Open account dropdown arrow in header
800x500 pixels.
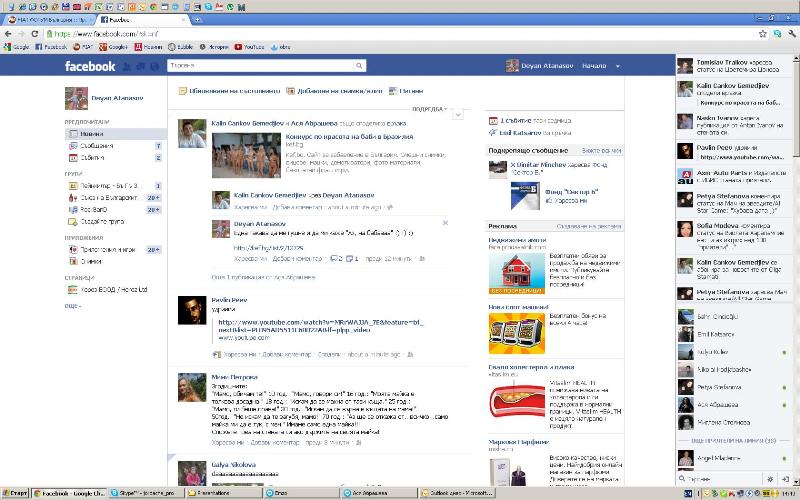pyautogui.click(x=618, y=66)
